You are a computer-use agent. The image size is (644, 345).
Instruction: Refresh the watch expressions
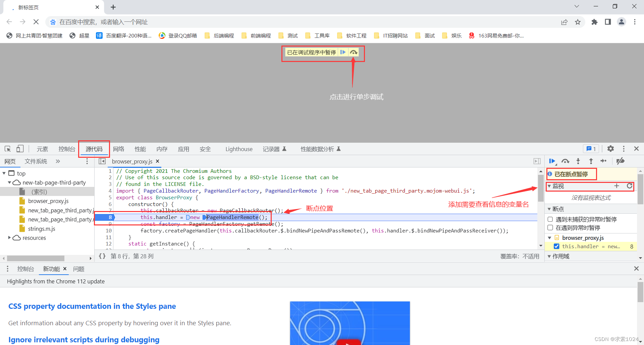(x=630, y=186)
